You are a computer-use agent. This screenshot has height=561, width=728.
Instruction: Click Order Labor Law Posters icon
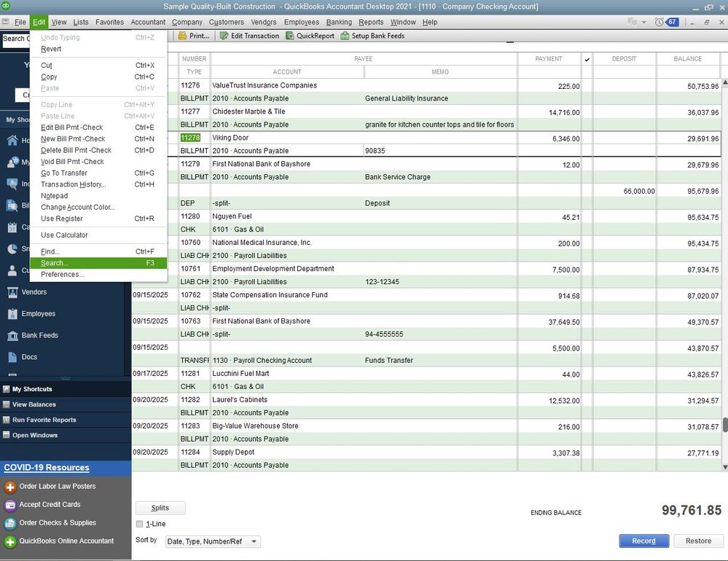10,487
